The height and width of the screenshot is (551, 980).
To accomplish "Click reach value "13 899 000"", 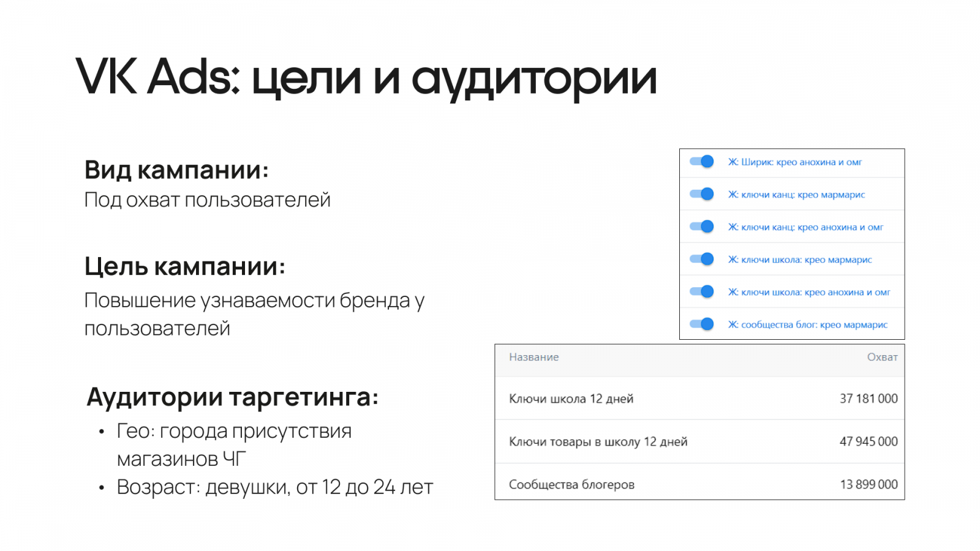I will pyautogui.click(x=869, y=484).
